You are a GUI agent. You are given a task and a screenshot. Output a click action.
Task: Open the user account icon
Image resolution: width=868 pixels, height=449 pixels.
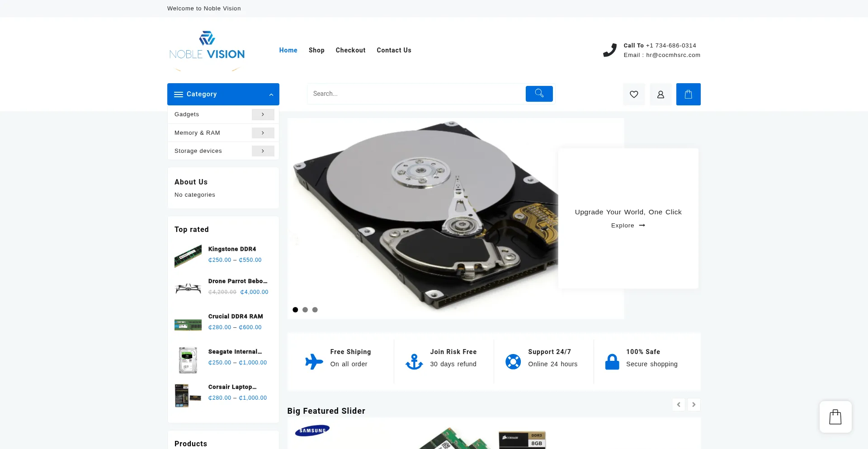(660, 95)
